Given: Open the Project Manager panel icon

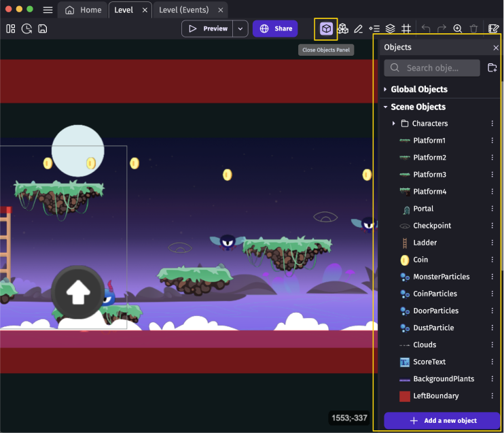Looking at the screenshot, I should pos(11,29).
